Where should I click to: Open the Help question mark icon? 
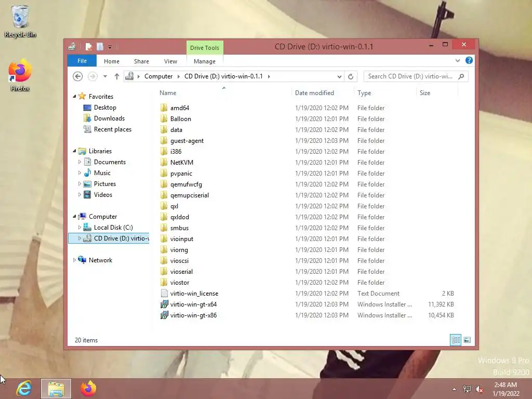pos(469,60)
